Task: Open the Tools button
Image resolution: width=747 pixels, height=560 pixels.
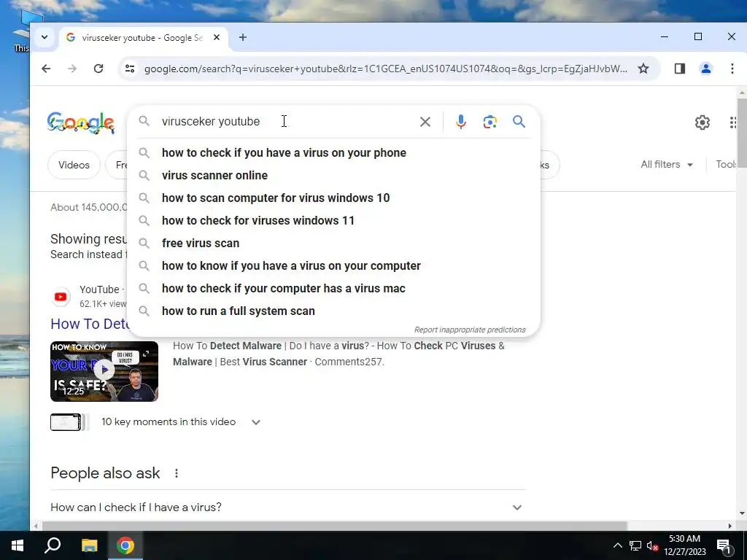Action: tap(726, 164)
